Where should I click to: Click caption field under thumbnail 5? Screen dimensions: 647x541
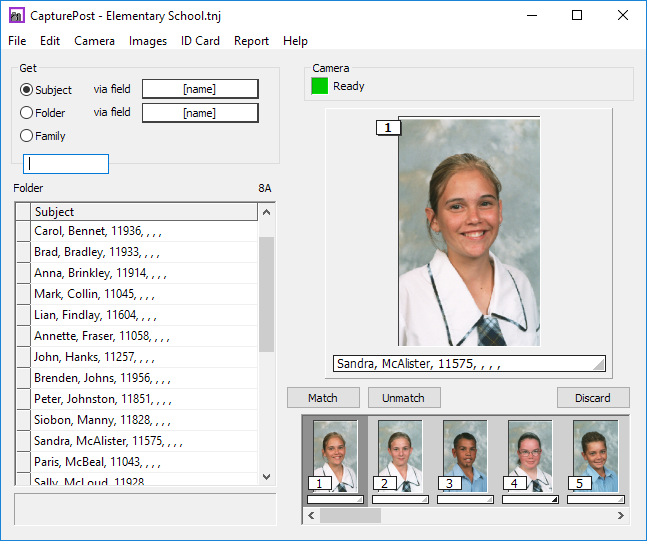[x=596, y=500]
